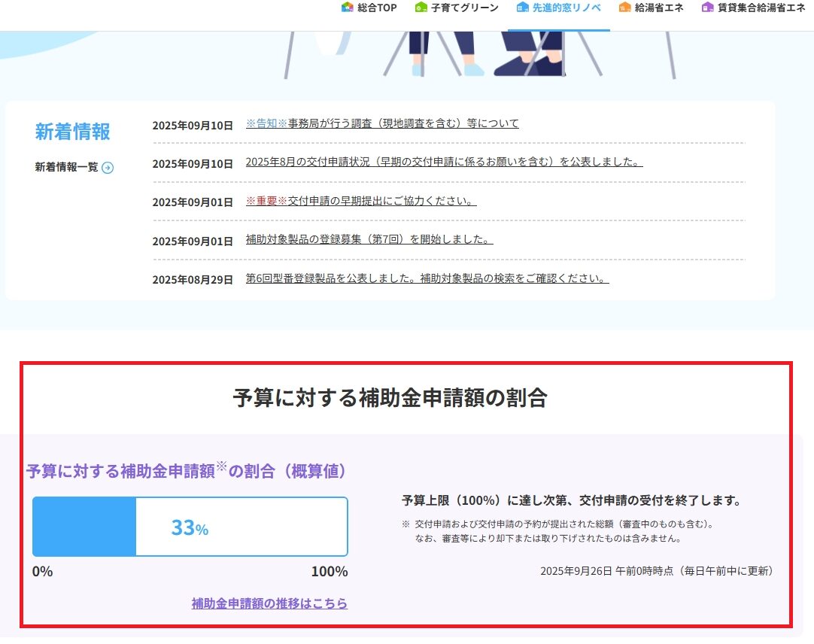
Task: Click the blue filled portion of the progress bar
Action: pos(84,527)
